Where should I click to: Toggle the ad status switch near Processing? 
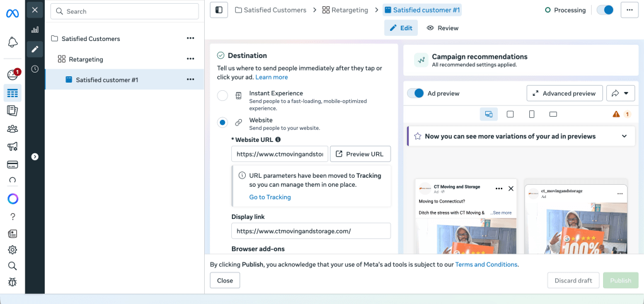(605, 10)
